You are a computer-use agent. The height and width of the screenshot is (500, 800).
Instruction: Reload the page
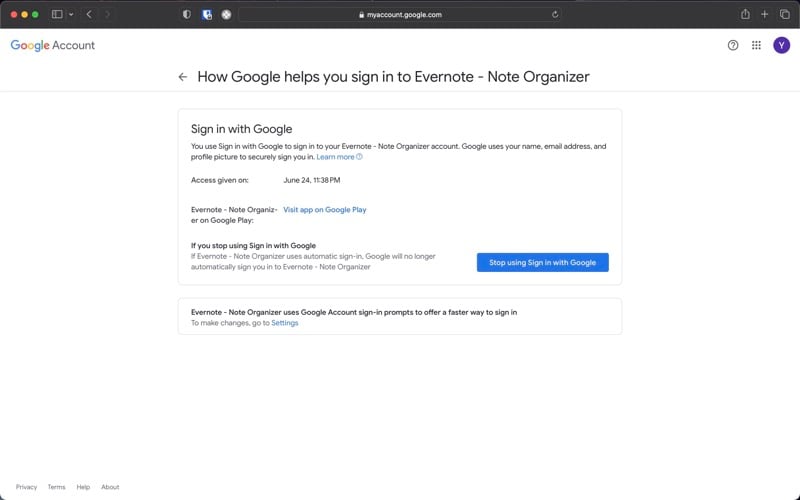(x=555, y=14)
